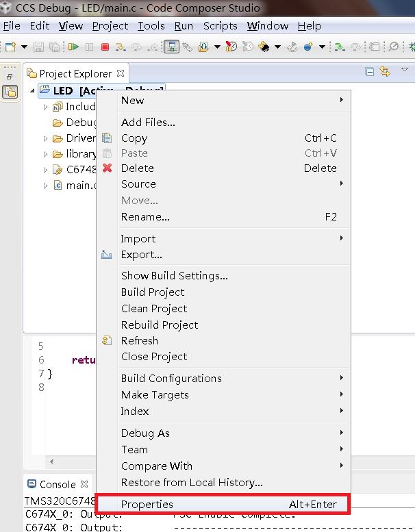Viewport: 415px width, 532px height.
Task: Terminate debug session with red stop icon
Action: tap(105, 47)
